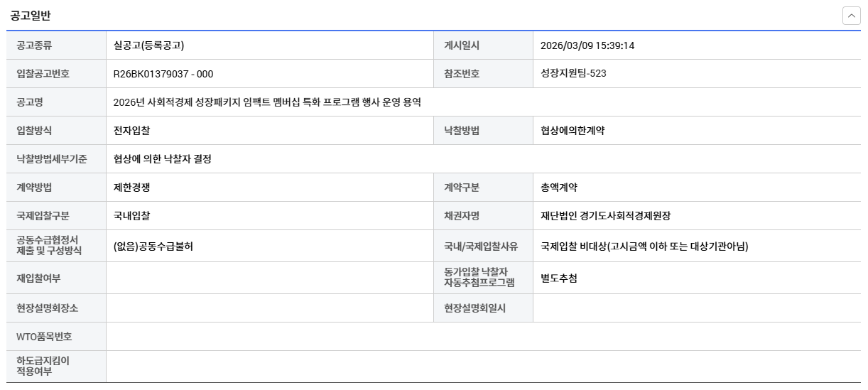Screen dimensions: 868x390
Task: Click the 전자입찰 value in 입찰방식 row
Action: pos(131,131)
